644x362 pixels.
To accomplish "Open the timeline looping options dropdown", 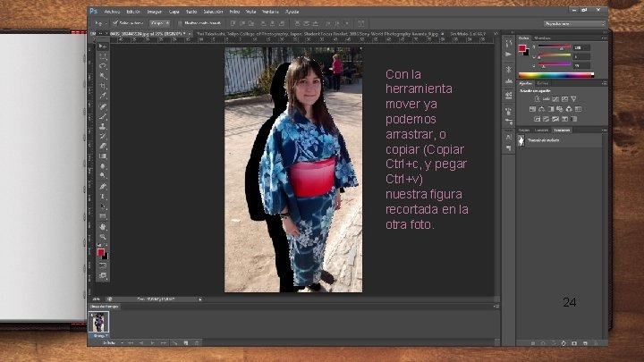I will click(x=113, y=342).
